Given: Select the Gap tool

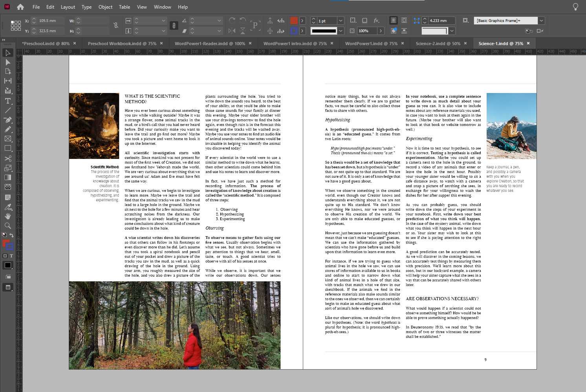Looking at the screenshot, I should point(7,81).
